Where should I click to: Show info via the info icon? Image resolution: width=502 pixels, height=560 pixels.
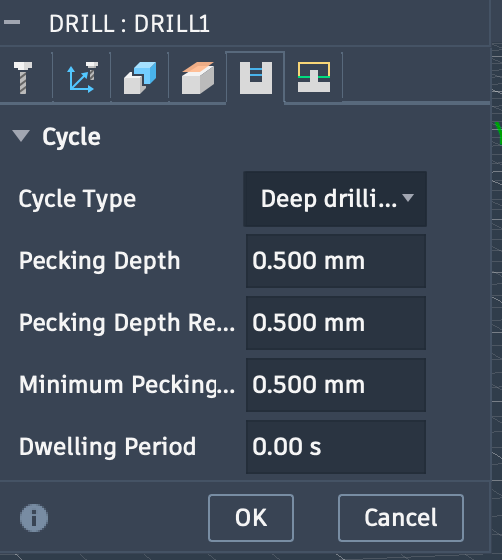tap(34, 518)
